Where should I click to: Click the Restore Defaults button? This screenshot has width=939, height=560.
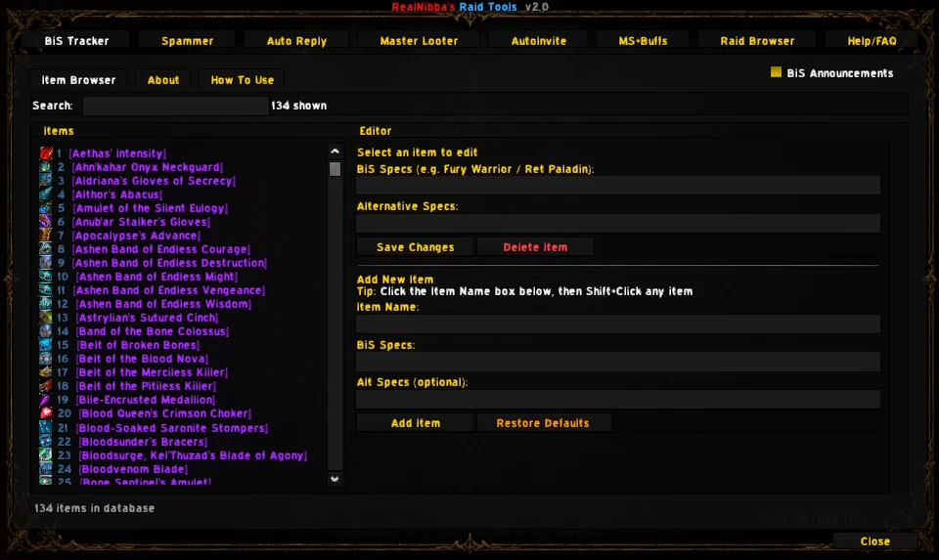(543, 423)
